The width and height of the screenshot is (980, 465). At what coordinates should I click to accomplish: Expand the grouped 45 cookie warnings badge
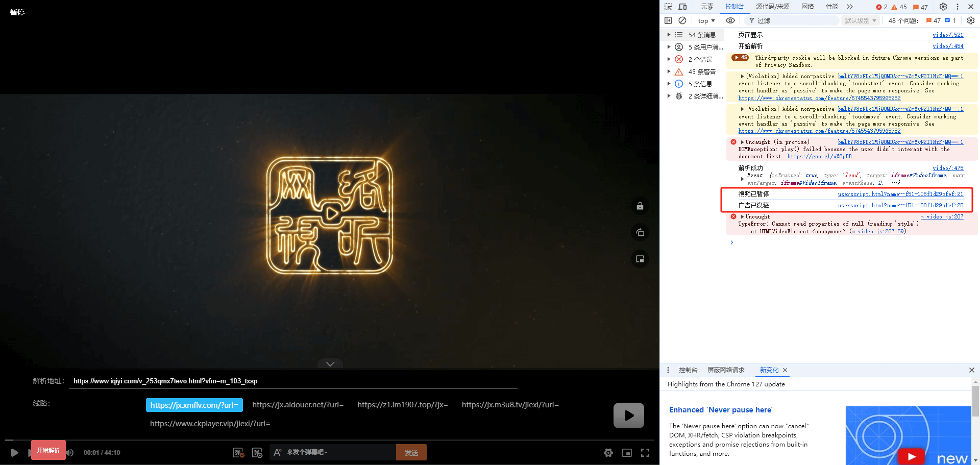pos(740,58)
